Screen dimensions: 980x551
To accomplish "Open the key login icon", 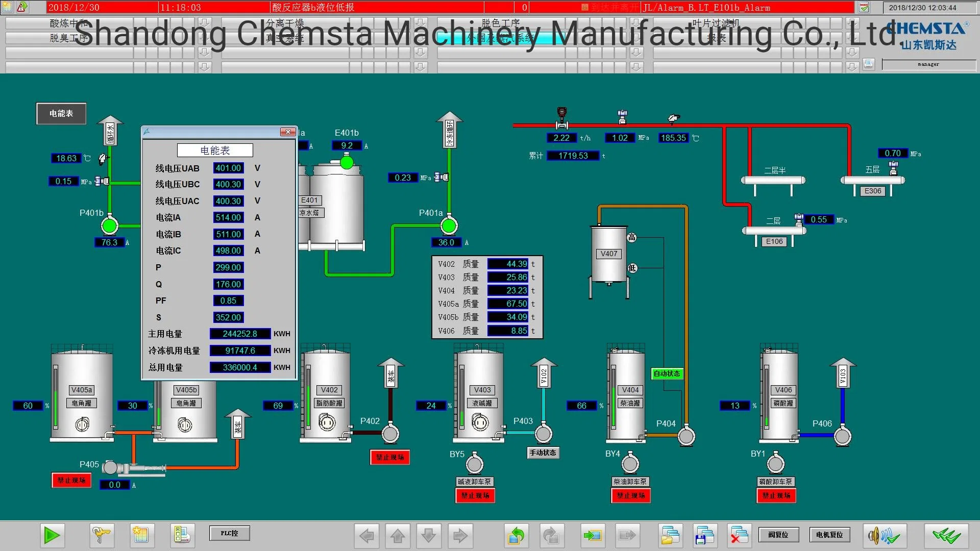I will [x=101, y=535].
